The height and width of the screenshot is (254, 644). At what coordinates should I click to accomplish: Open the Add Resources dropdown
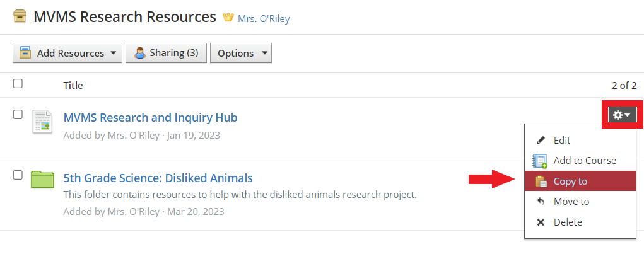[x=67, y=53]
